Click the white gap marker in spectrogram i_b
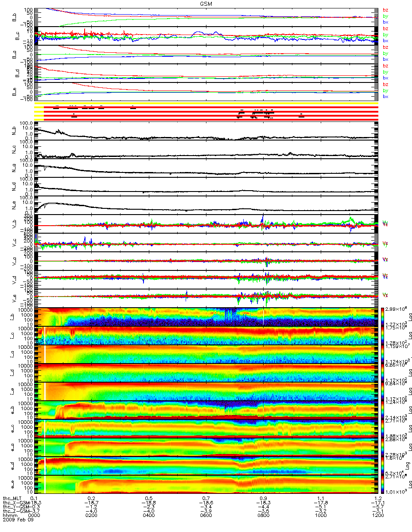This screenshot has width=412, height=532. tap(264, 317)
